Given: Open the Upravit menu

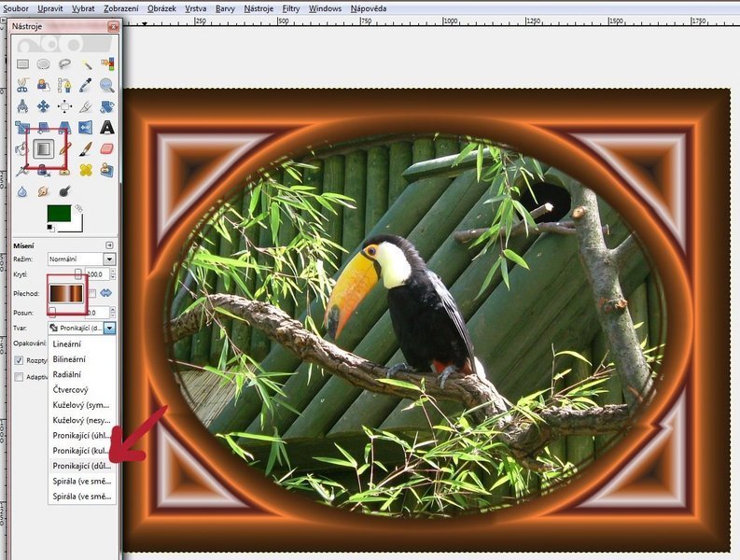Looking at the screenshot, I should [50, 8].
